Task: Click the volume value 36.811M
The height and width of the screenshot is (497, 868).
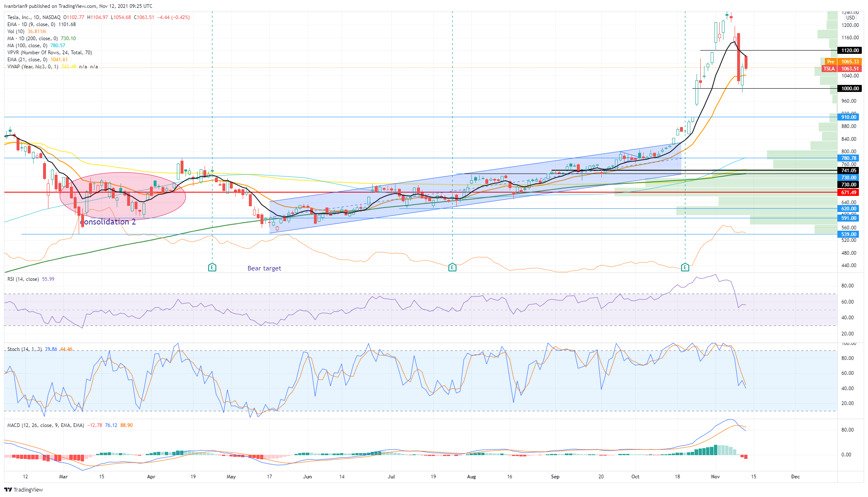Action: pos(37,31)
